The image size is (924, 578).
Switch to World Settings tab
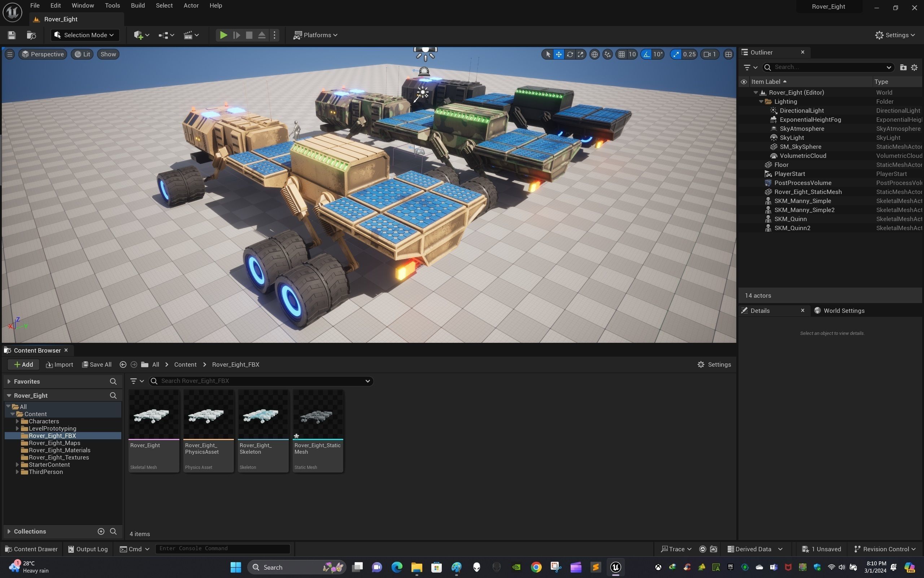(x=839, y=311)
